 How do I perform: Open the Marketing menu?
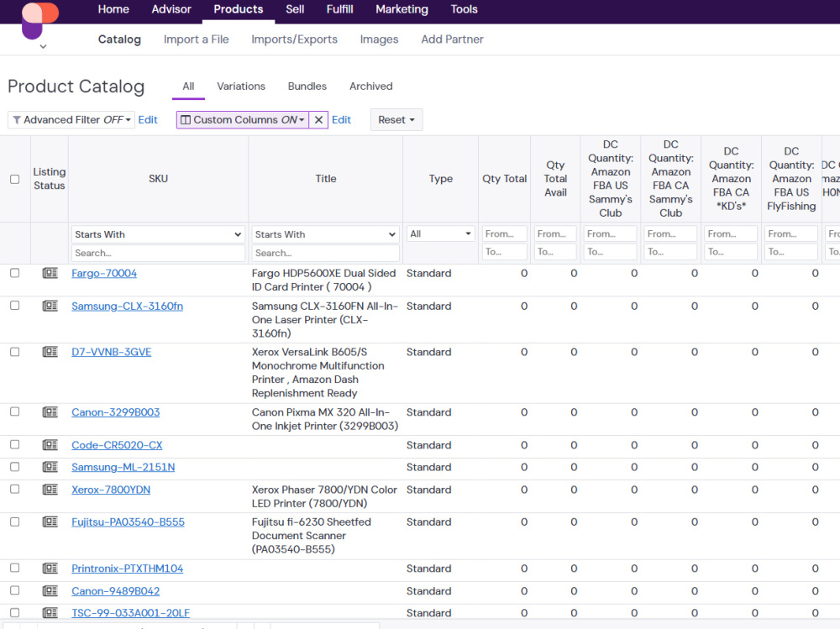(402, 9)
